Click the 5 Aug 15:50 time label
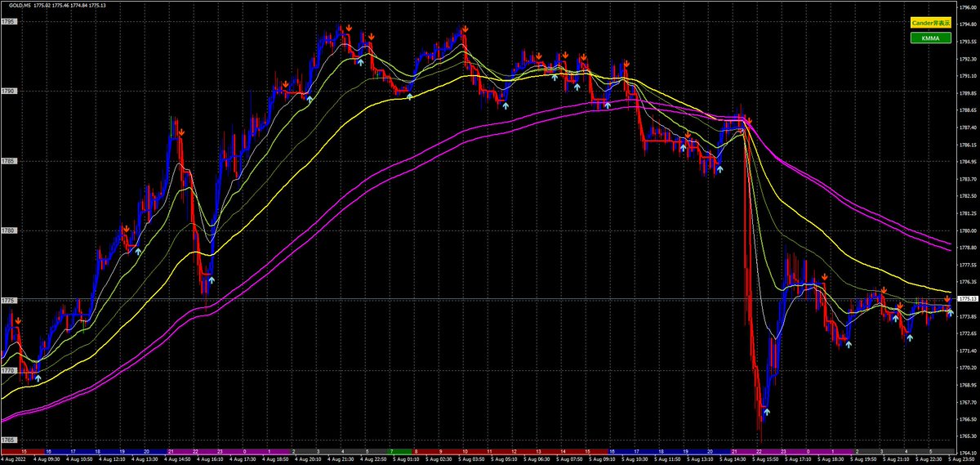Image resolution: width=980 pixels, height=465 pixels. [x=764, y=461]
